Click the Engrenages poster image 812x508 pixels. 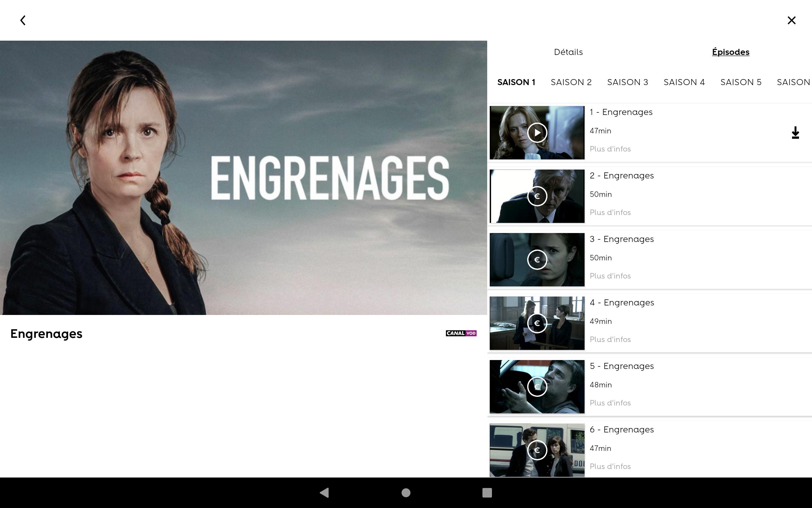pos(243,178)
